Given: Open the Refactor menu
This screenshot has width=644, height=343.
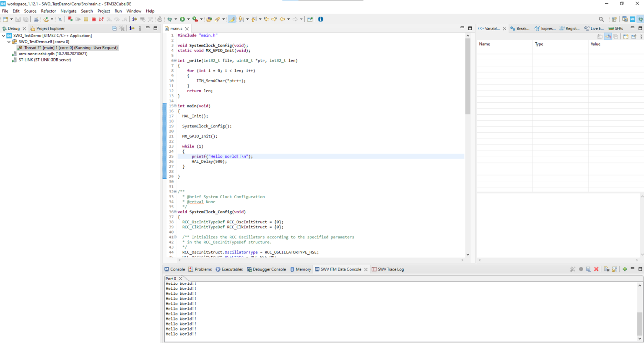Looking at the screenshot, I should 48,11.
